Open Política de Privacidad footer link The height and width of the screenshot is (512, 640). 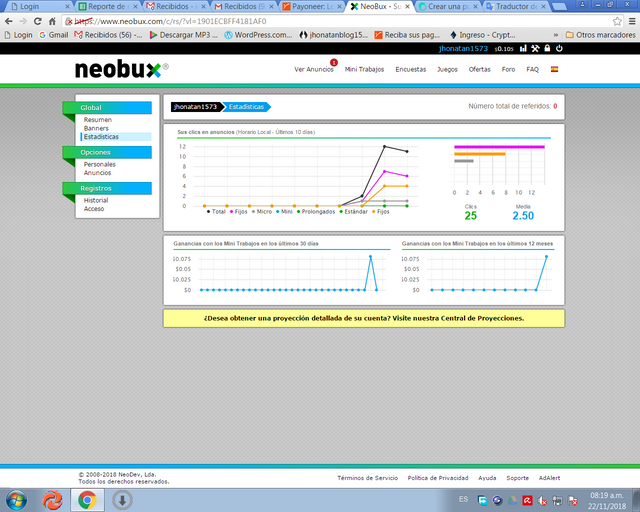tap(438, 478)
